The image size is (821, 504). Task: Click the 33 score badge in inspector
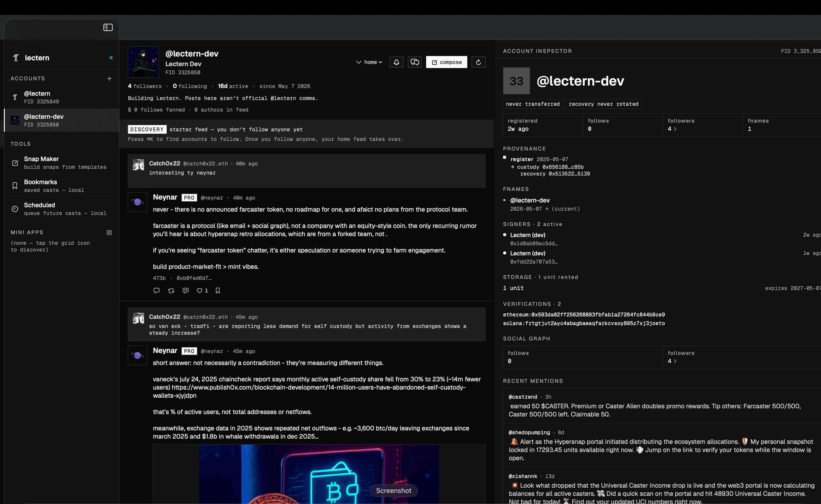point(516,81)
